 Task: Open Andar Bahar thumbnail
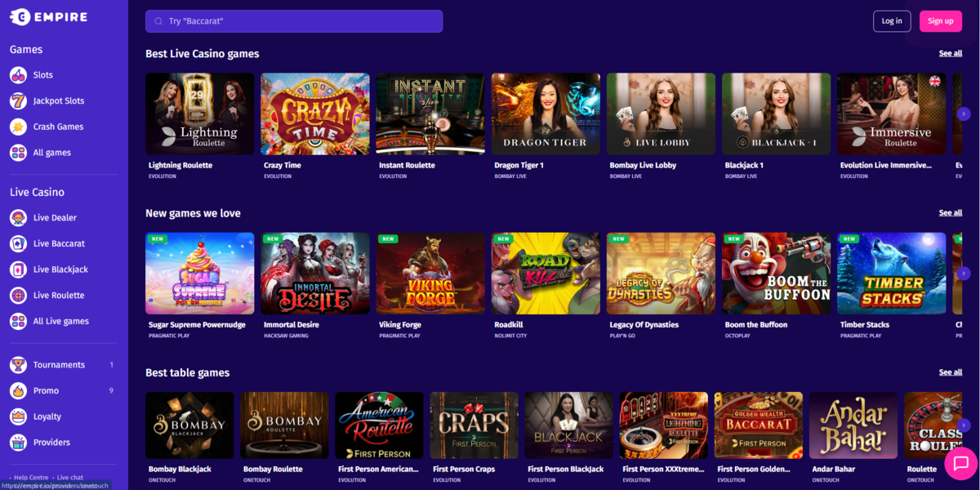coord(853,425)
